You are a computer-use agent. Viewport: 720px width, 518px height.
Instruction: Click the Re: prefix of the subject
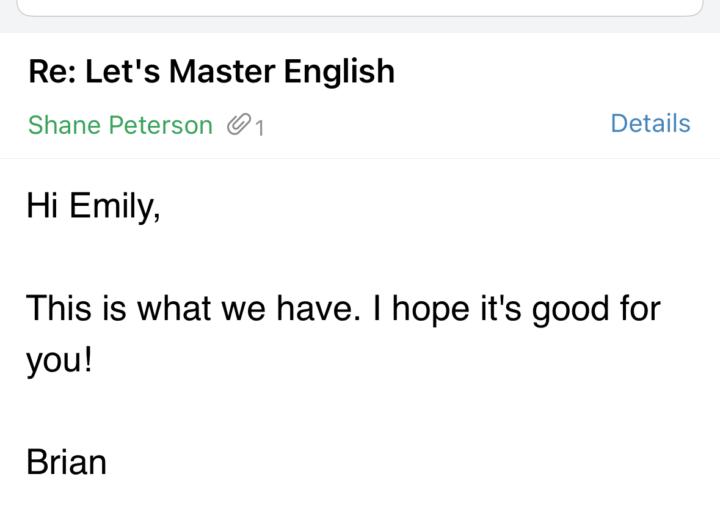52,72
